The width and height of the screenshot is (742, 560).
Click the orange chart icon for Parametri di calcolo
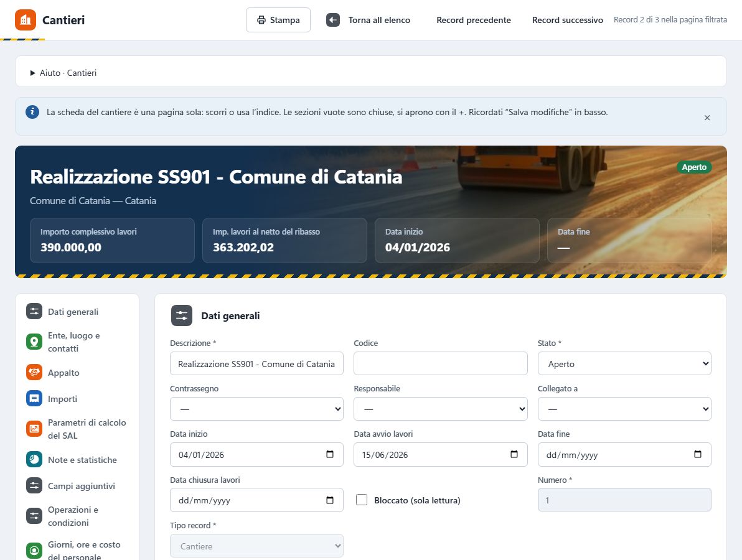34,429
